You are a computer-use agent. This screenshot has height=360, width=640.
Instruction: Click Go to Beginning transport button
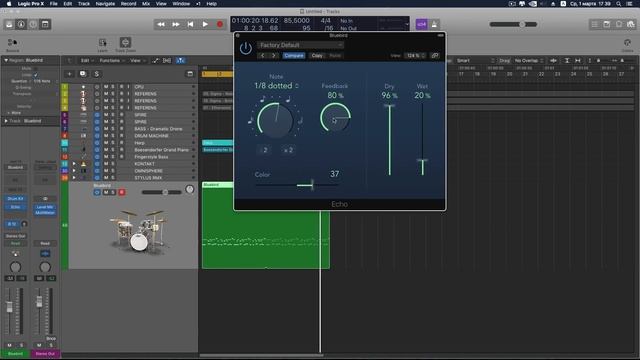190,24
